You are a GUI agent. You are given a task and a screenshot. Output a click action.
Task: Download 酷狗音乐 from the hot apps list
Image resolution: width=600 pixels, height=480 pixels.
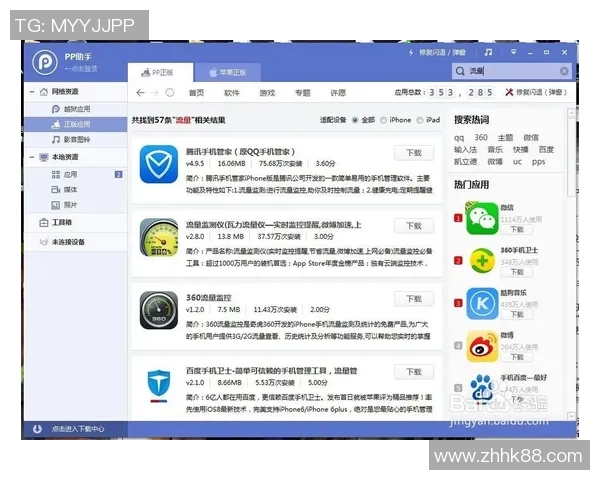[x=517, y=315]
